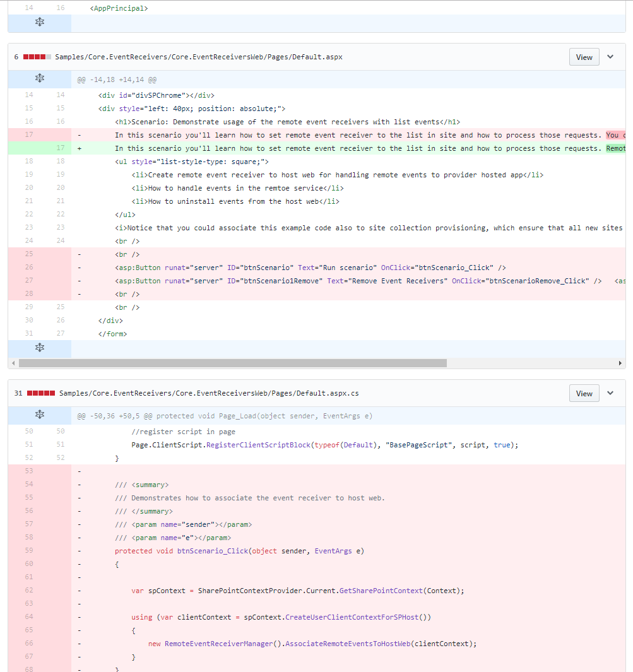The width and height of the screenshot is (633, 672).
Task: Click the GetSharePointContext(Context) line
Action: pyautogui.click(x=297, y=591)
